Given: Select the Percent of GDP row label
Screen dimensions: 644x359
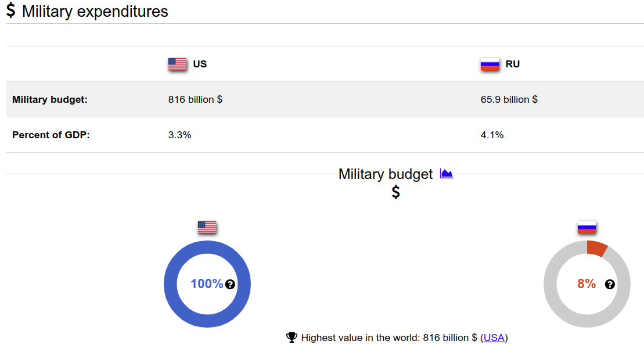Looking at the screenshot, I should point(51,135).
